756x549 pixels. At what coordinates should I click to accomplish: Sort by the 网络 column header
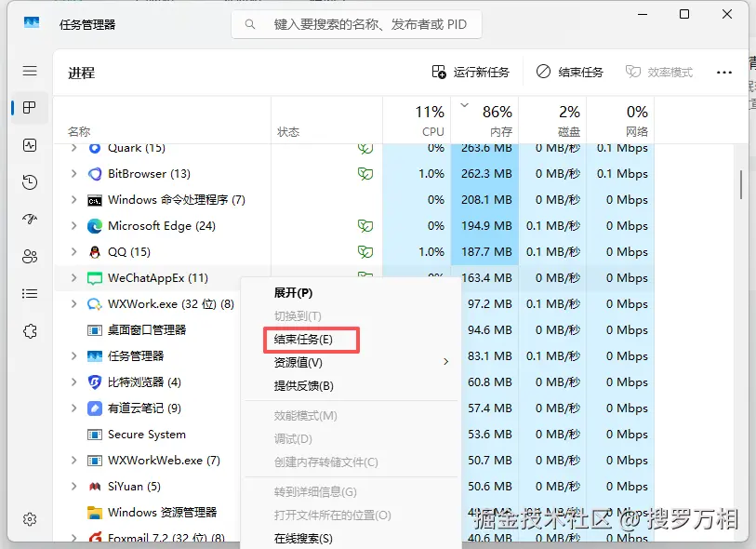[x=620, y=121]
